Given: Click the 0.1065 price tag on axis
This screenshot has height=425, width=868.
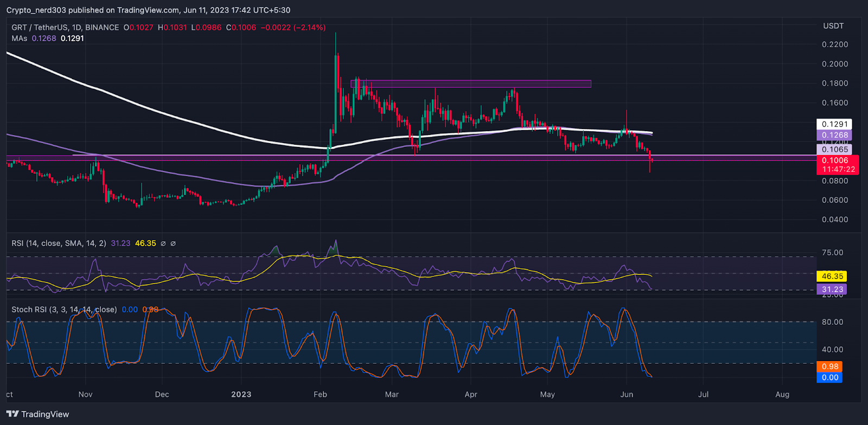Looking at the screenshot, I should coord(834,150).
